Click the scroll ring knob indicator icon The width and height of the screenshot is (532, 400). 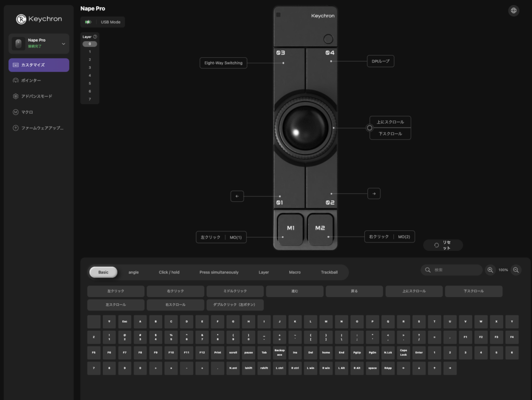point(370,127)
